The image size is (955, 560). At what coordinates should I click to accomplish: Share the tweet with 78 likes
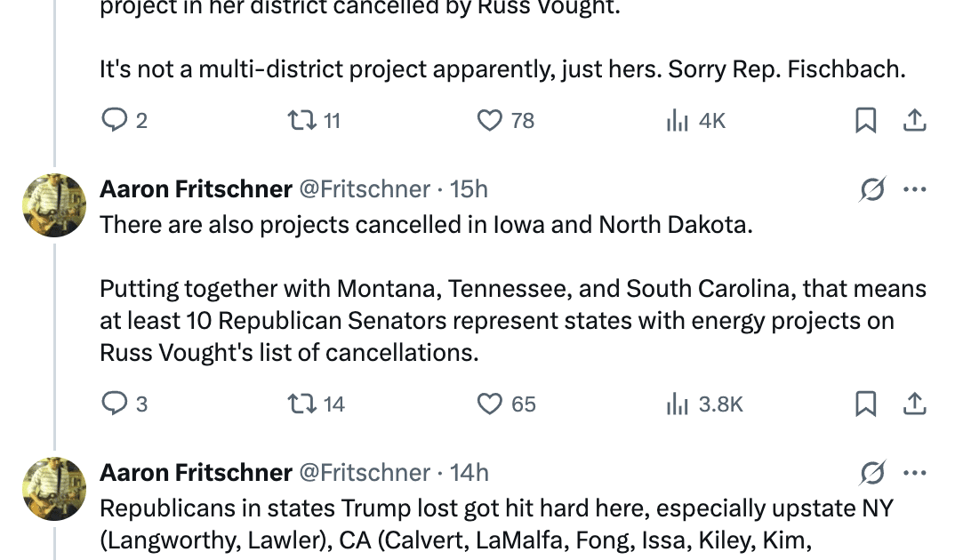point(915,120)
